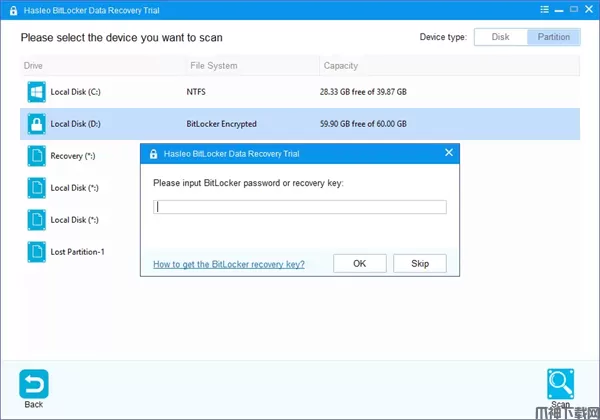This screenshot has width=600, height=420.
Task: Maximize the Hasleo main window
Action: click(574, 9)
